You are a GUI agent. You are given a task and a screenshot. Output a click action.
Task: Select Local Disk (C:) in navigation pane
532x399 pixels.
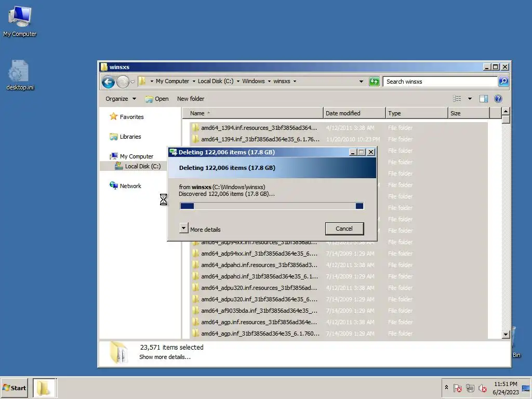[143, 166]
